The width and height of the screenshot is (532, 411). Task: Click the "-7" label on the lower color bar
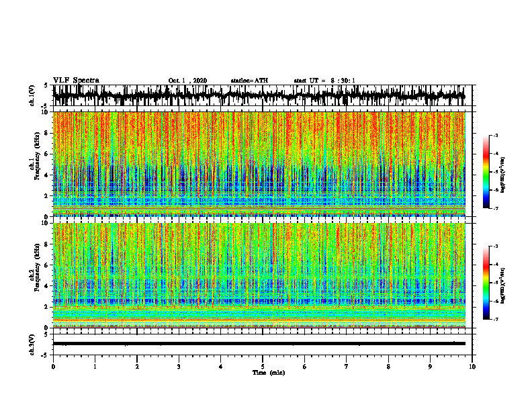click(496, 320)
